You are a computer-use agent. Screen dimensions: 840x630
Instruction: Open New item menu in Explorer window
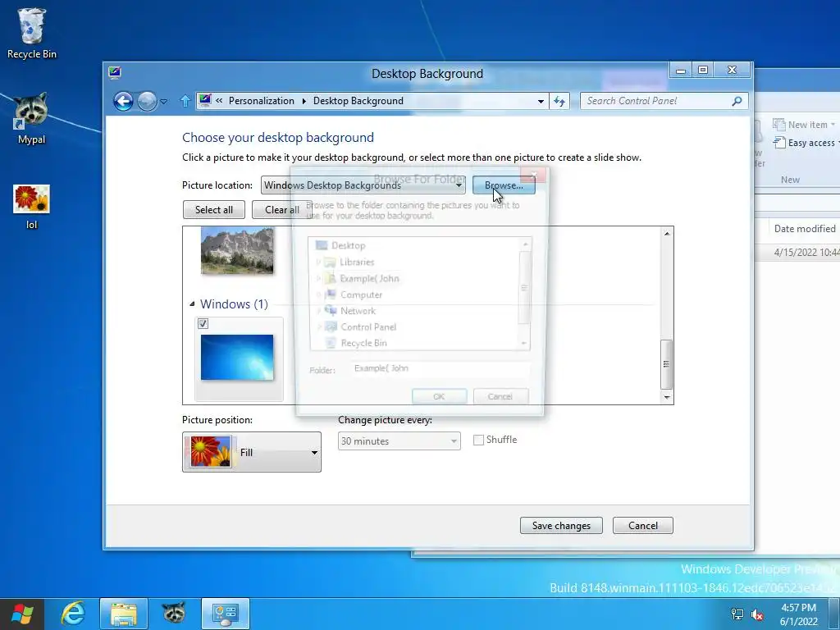point(804,125)
